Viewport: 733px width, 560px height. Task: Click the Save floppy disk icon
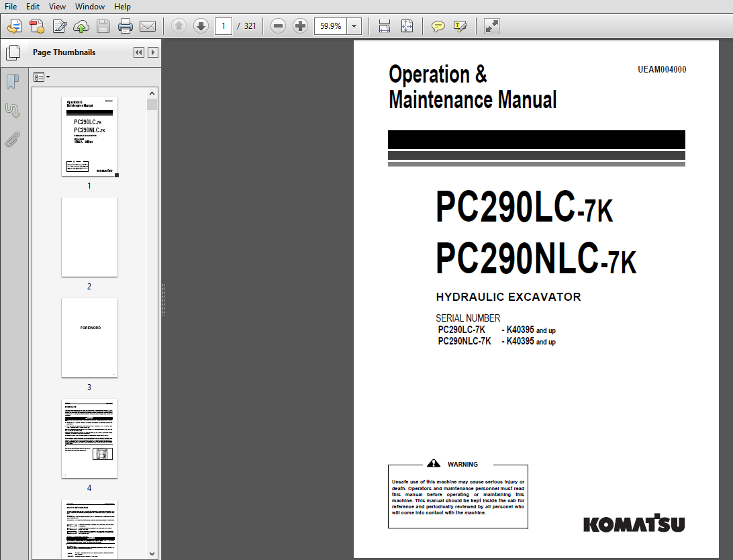point(103,26)
